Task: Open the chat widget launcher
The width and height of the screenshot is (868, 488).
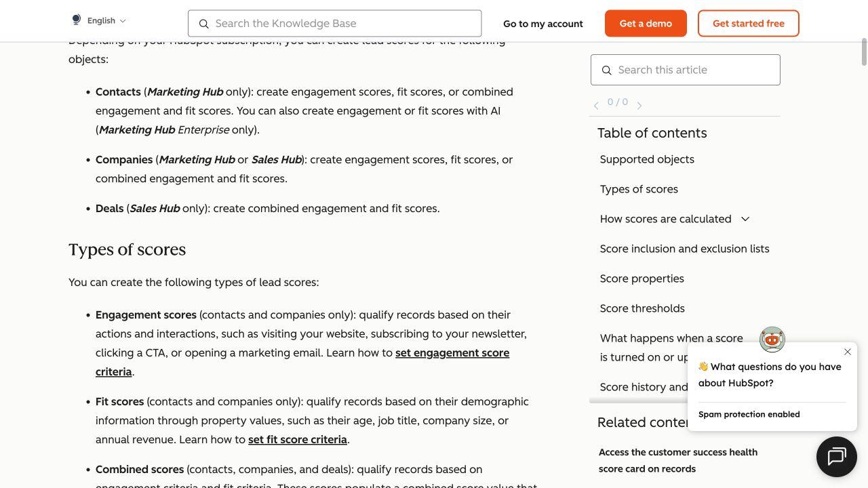Action: (x=837, y=457)
